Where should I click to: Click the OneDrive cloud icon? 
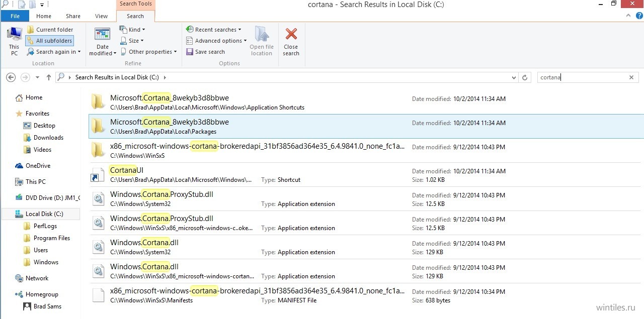[19, 166]
